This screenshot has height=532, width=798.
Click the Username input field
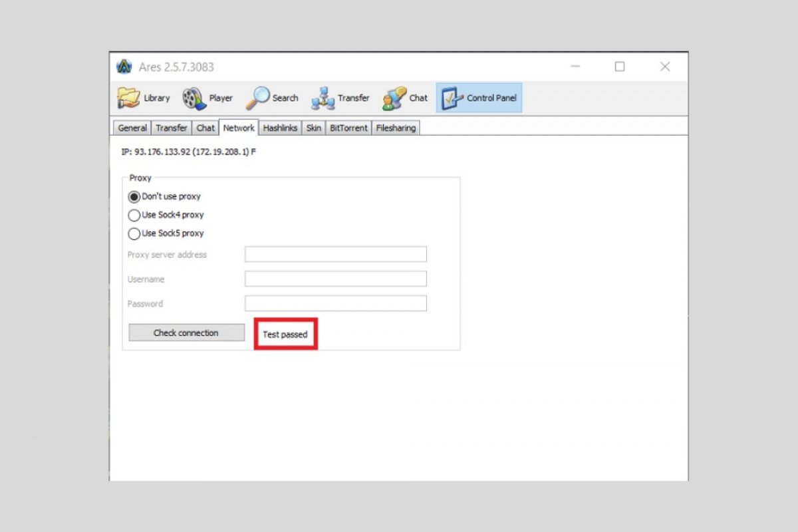[x=336, y=279]
